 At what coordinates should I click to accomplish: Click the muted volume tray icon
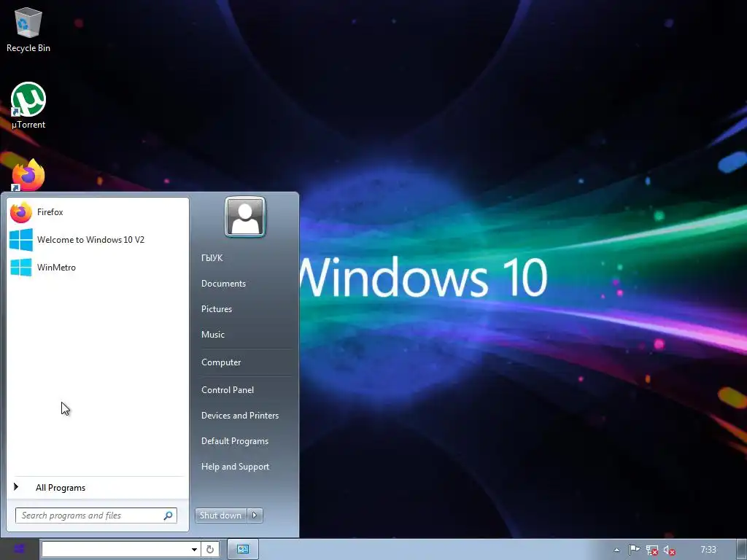[x=670, y=551]
